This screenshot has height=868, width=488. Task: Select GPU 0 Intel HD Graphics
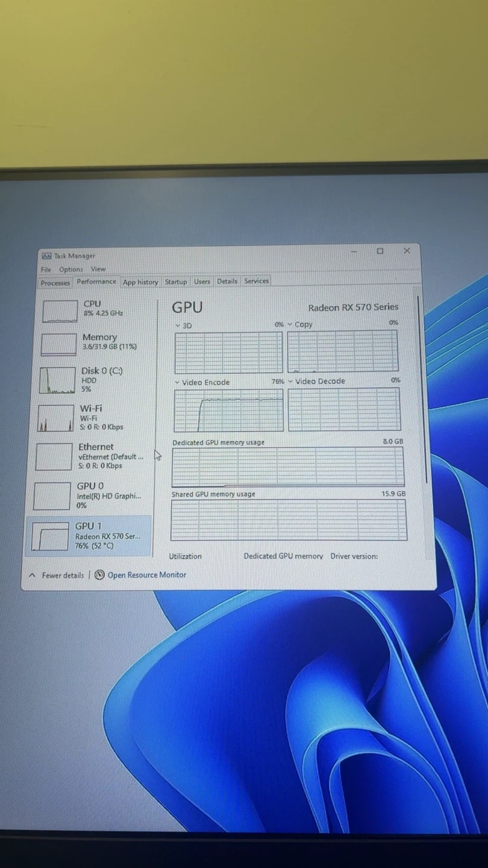point(52,495)
